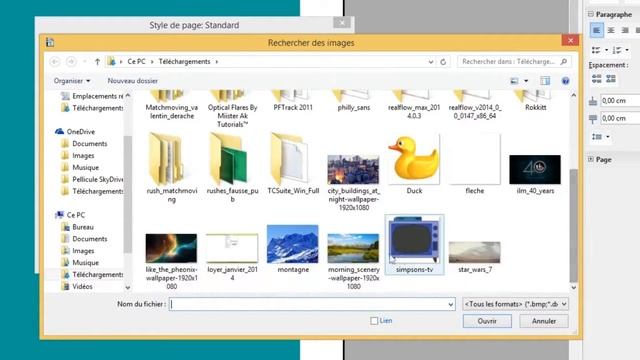Select the star_wars_7 image
The width and height of the screenshot is (640, 360).
click(474, 252)
